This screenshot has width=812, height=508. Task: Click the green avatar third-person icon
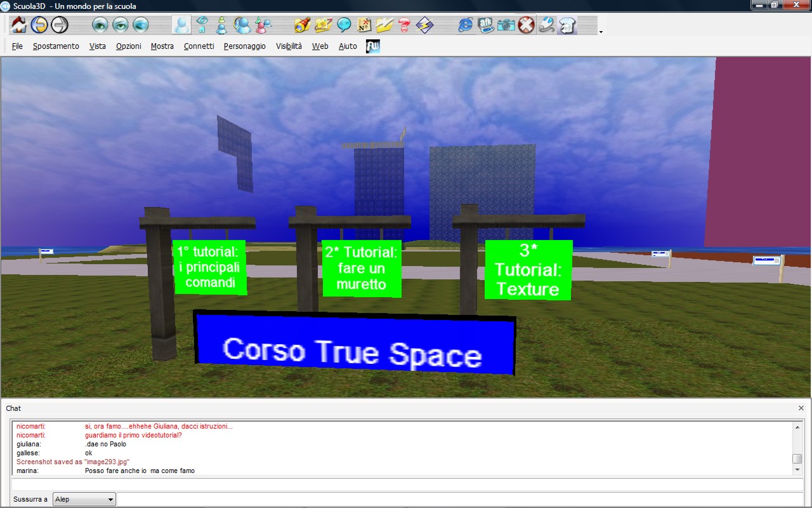point(221,25)
